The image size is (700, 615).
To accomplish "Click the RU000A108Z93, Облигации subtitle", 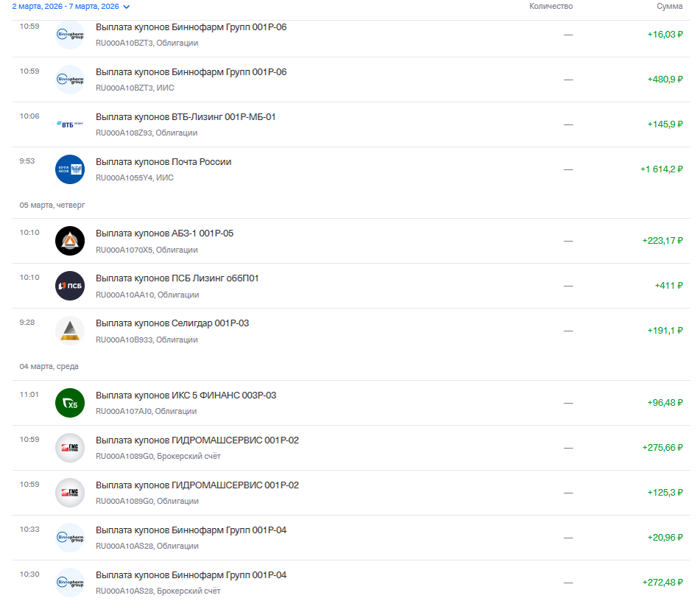I will [x=146, y=133].
